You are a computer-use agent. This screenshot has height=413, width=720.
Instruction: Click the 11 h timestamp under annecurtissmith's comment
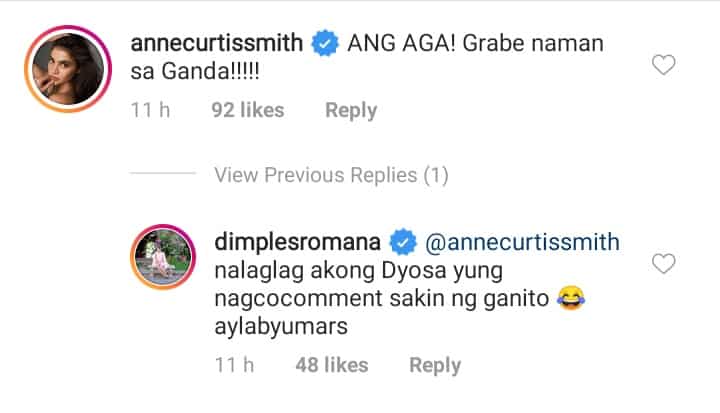click(x=150, y=110)
